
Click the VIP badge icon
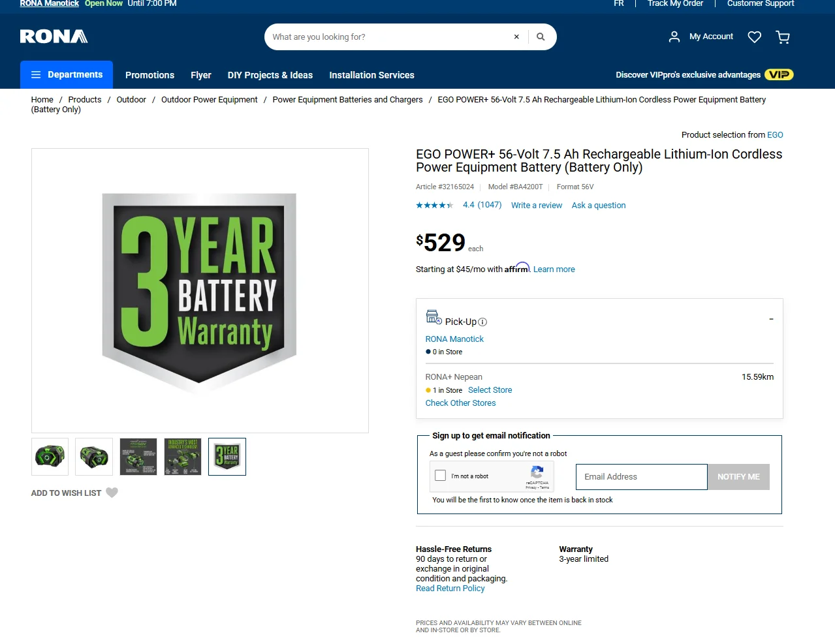(x=779, y=74)
